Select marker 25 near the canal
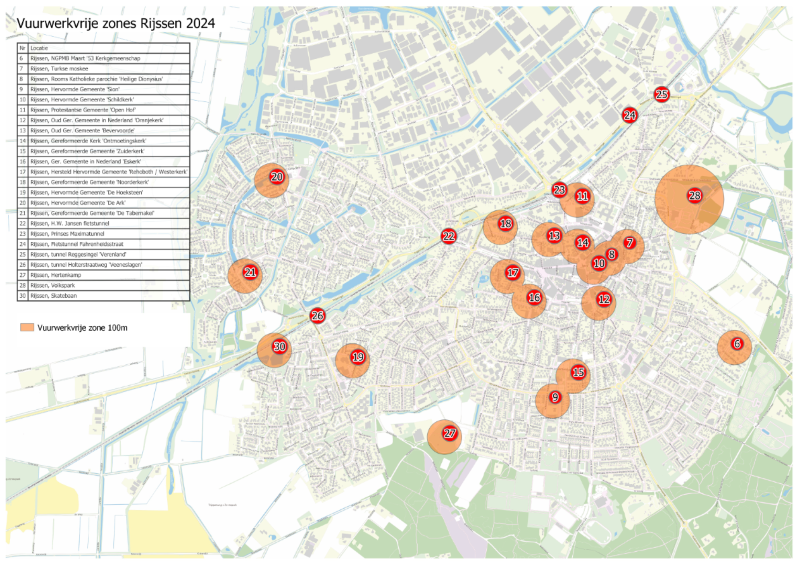Screen dimensions: 800x566 pyautogui.click(x=662, y=94)
